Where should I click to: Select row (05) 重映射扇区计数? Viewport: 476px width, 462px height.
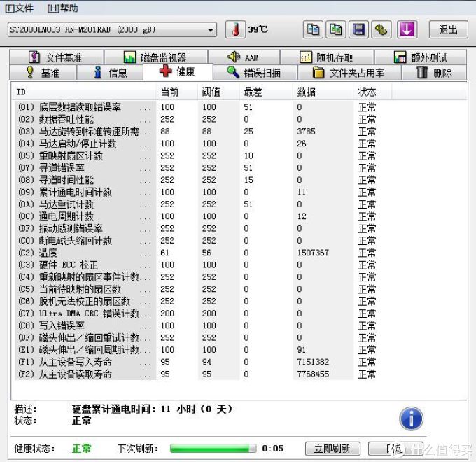(x=197, y=155)
